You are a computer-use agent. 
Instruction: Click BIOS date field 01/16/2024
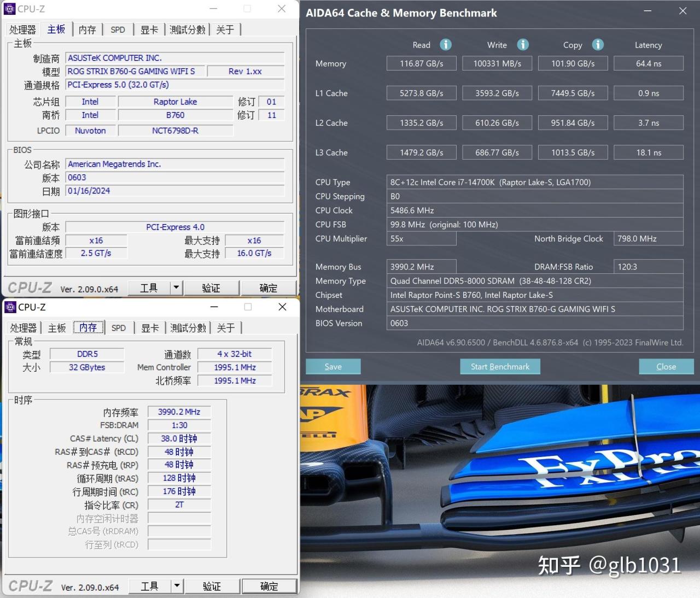point(175,191)
